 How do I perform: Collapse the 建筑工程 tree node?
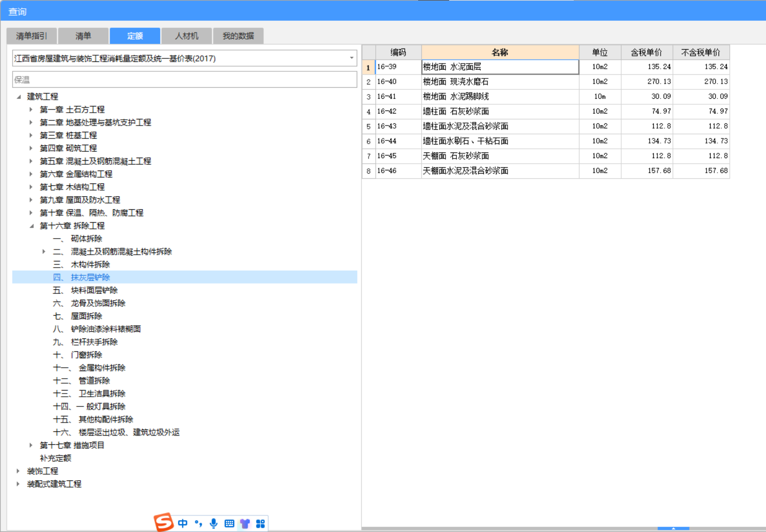19,97
